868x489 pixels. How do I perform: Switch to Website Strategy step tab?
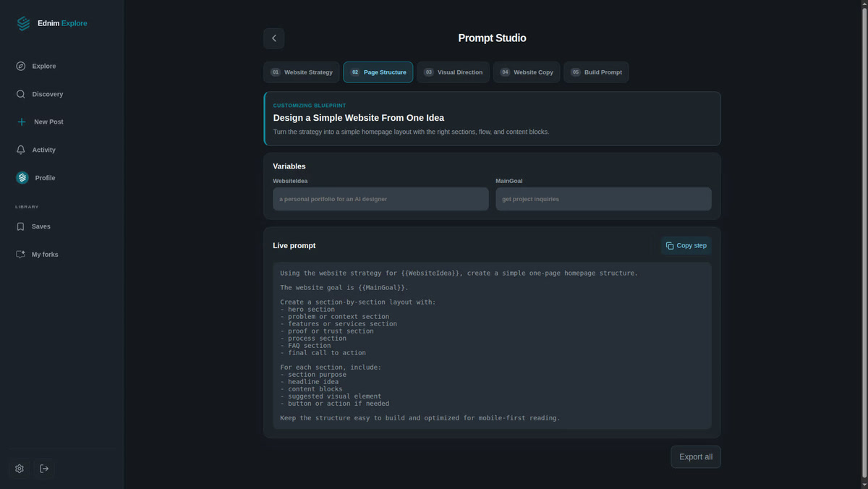[x=302, y=72]
